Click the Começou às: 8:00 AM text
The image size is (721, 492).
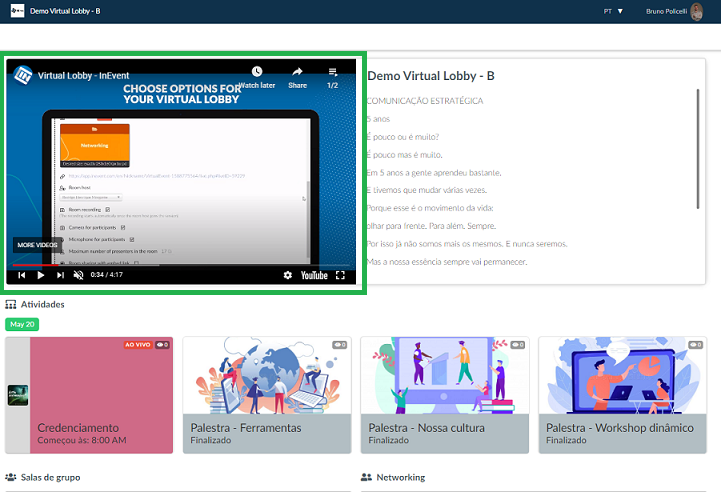click(82, 441)
